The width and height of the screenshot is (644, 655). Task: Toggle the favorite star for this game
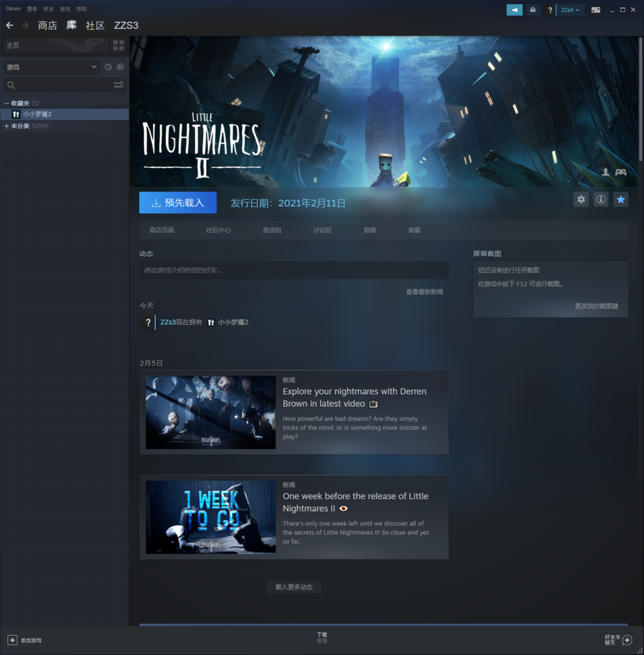coord(621,200)
